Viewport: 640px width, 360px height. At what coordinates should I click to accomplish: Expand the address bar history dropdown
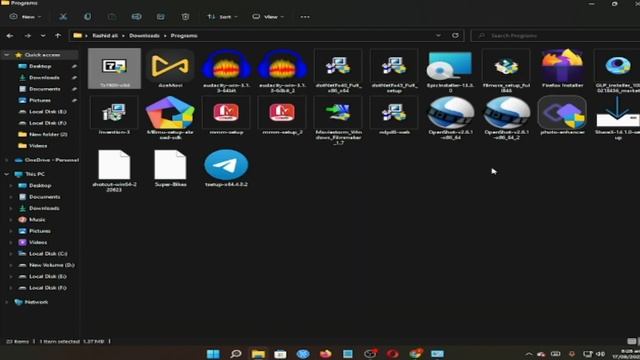tap(438, 36)
